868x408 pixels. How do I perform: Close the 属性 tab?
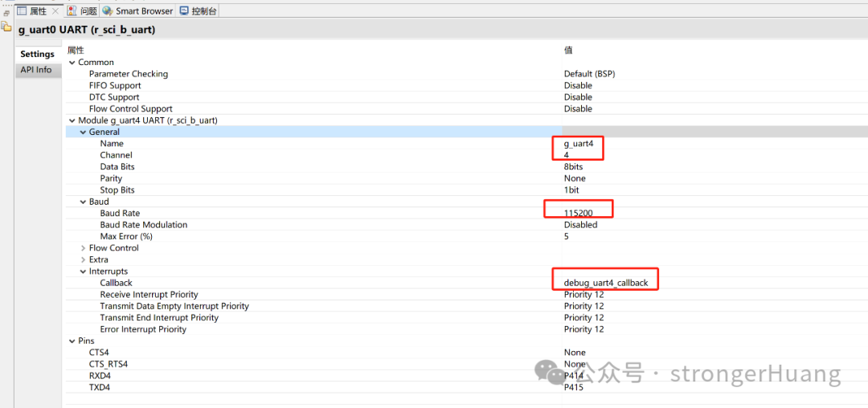coord(55,10)
